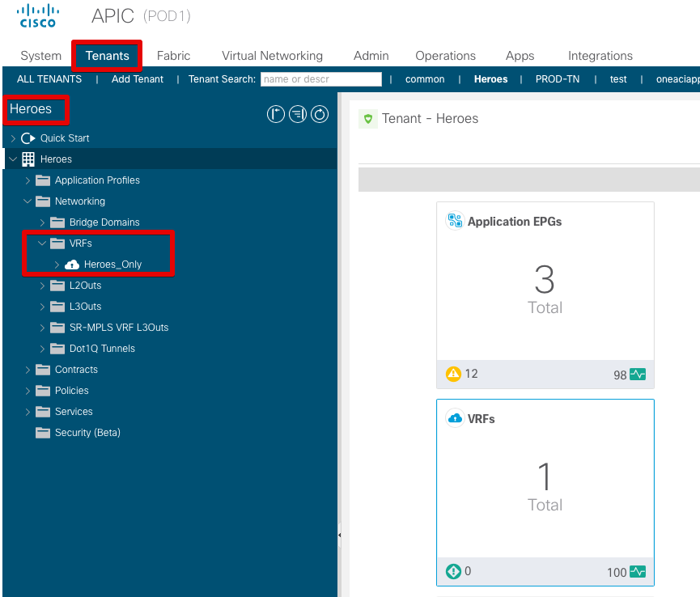
Task: Expand the Services chevron
Action: 28,412
